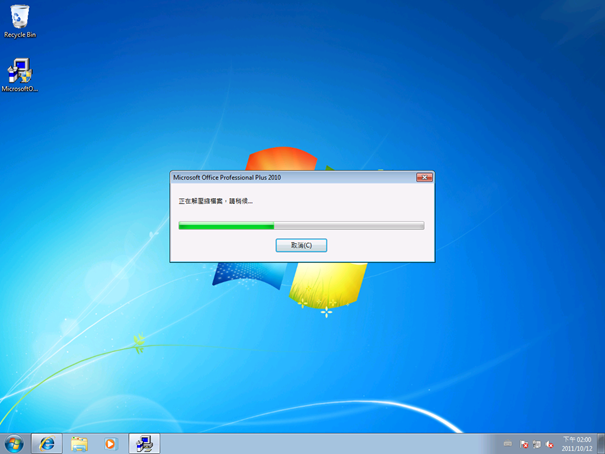
Task: Click the green extraction progress bar
Action: pos(301,226)
